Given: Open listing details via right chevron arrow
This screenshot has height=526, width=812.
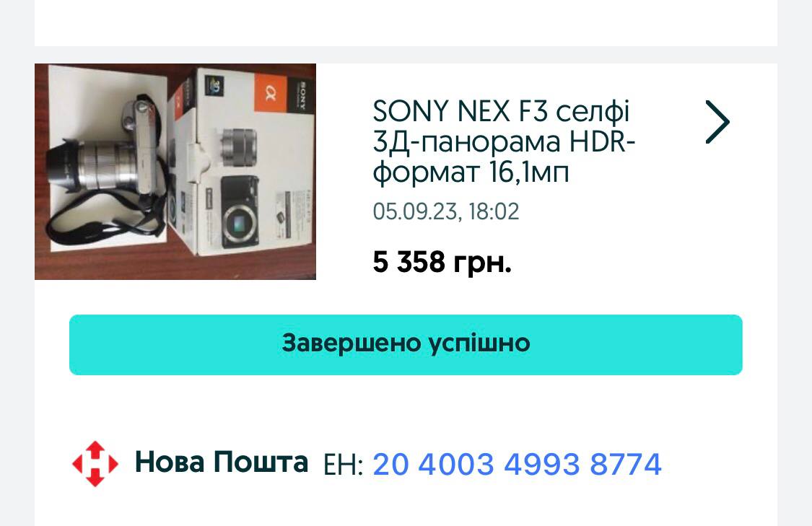Looking at the screenshot, I should (717, 122).
